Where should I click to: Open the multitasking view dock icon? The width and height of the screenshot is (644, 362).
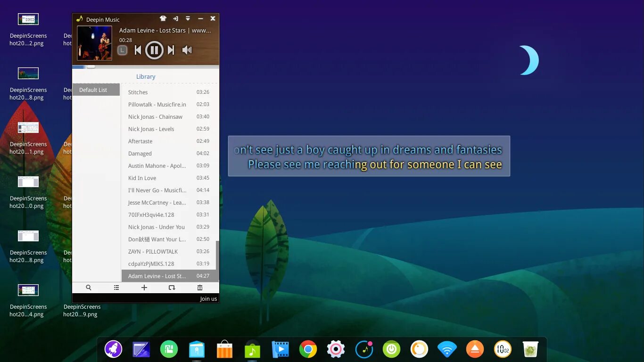pos(141,349)
